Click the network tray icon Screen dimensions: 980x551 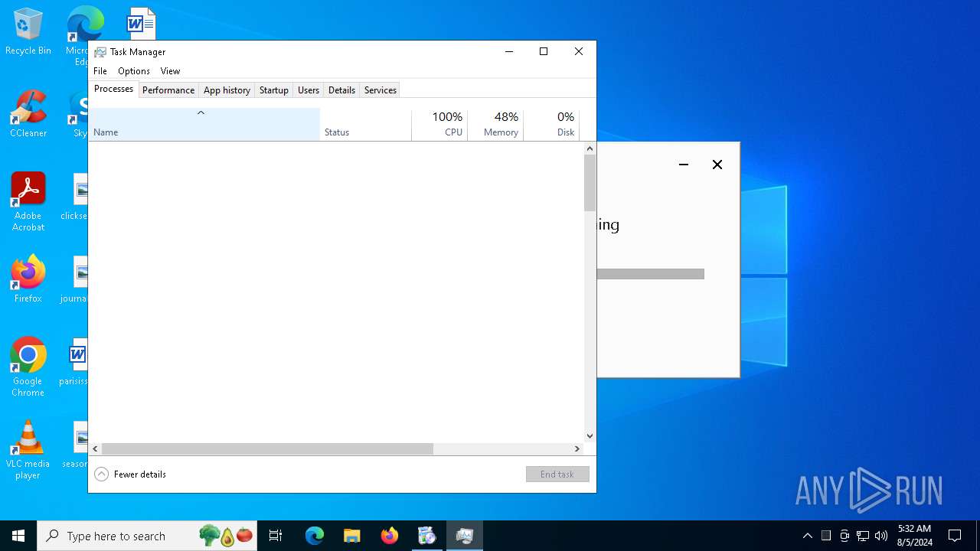pos(863,536)
